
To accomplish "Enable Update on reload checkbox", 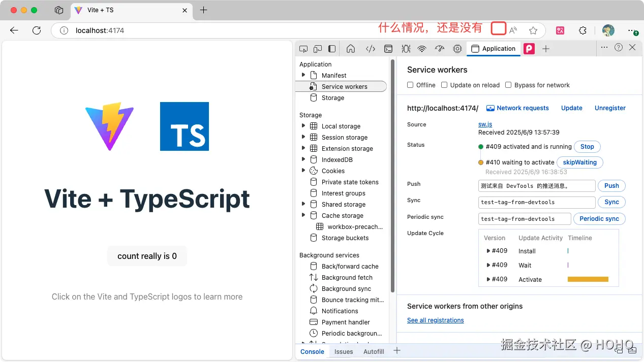I will [444, 85].
